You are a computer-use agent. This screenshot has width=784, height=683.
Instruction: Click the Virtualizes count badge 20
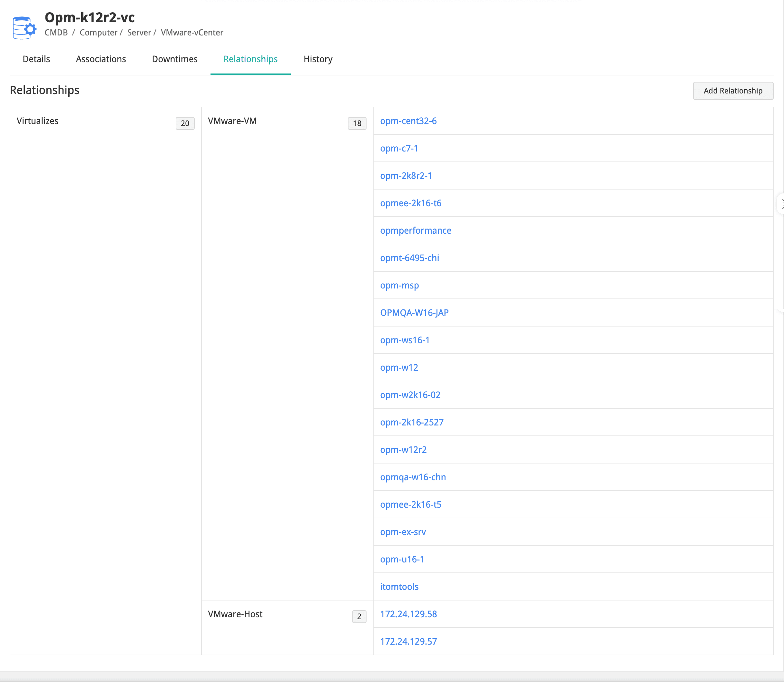185,123
